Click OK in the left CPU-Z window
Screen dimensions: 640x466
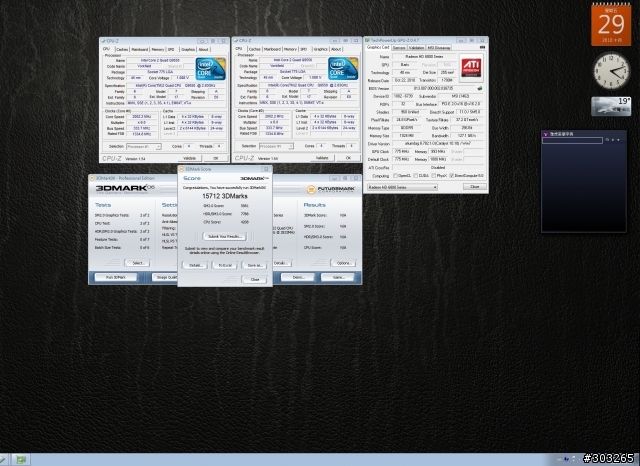(x=216, y=158)
